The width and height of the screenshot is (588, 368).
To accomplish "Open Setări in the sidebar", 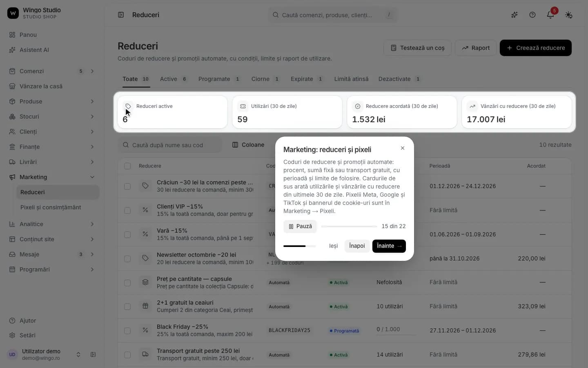I will [52, 335].
